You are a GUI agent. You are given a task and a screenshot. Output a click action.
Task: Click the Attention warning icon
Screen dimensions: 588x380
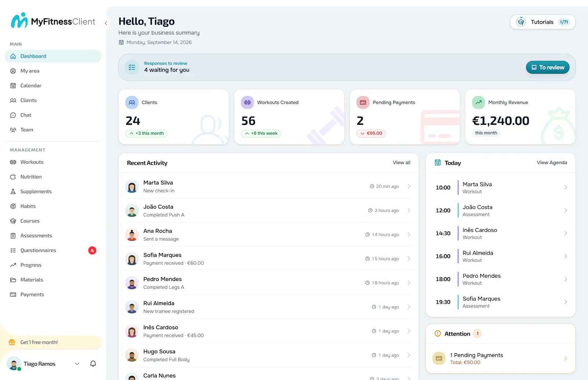coord(438,334)
